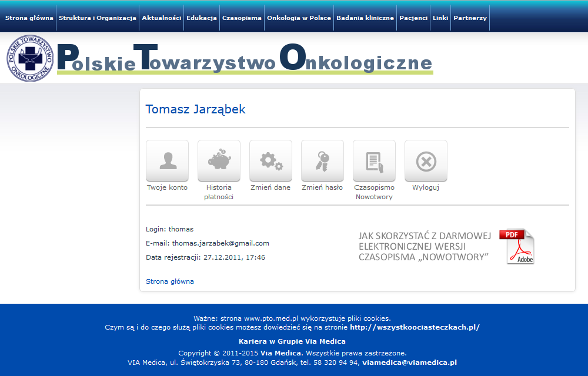Open Onkologia w Polsce menu item
Viewport: 588px width, 376px height.
tap(299, 18)
